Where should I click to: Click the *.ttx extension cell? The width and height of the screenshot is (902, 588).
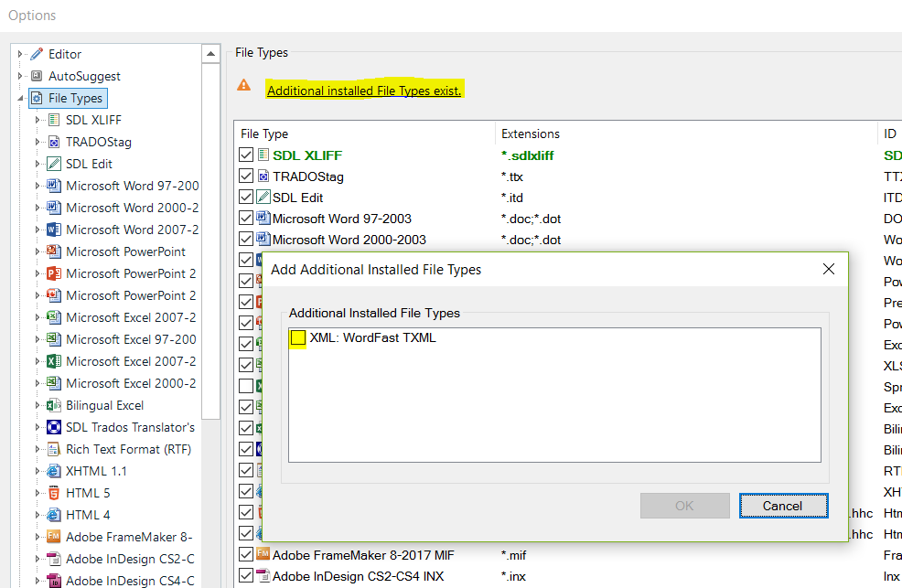(512, 176)
